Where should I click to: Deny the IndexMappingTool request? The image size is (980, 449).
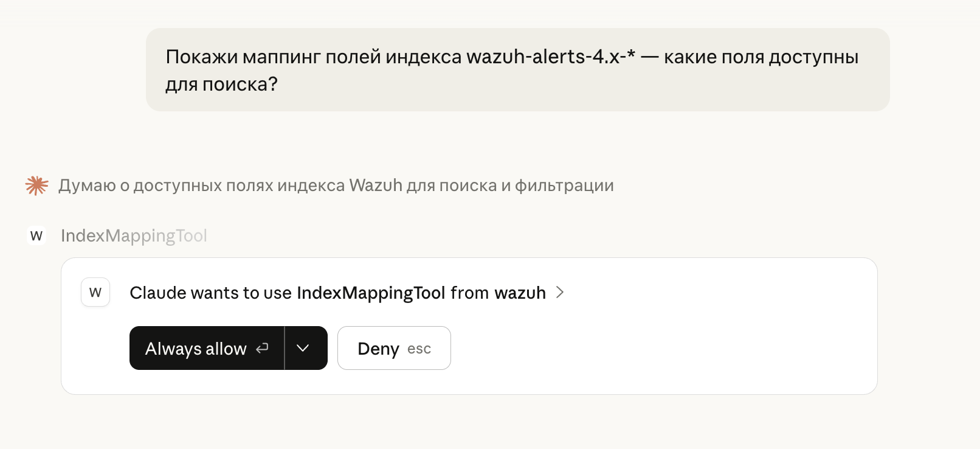pyautogui.click(x=378, y=348)
